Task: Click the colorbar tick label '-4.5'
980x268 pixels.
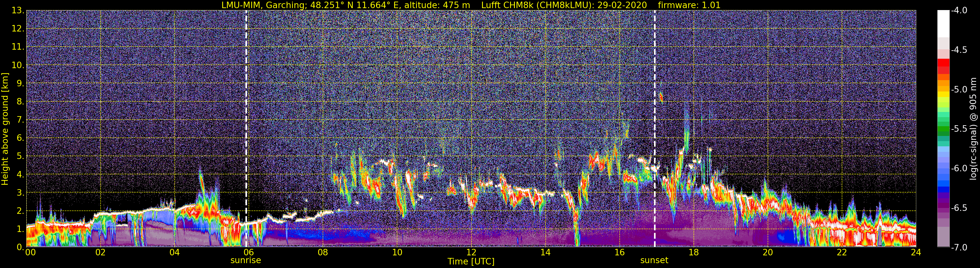Action: (x=959, y=50)
